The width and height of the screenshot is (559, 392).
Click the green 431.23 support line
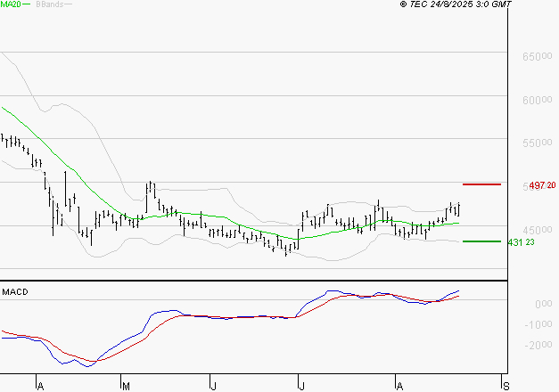click(481, 241)
